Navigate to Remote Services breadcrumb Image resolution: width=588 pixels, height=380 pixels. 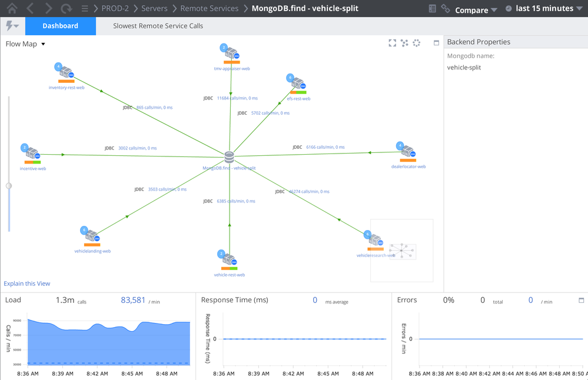tap(209, 9)
